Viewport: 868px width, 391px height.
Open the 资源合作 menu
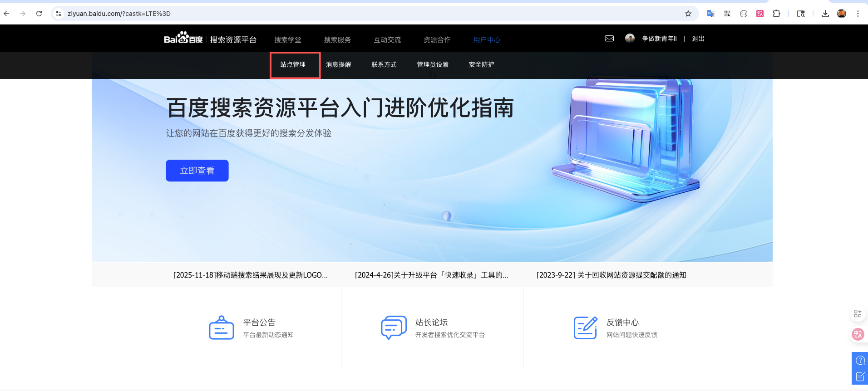tap(437, 40)
